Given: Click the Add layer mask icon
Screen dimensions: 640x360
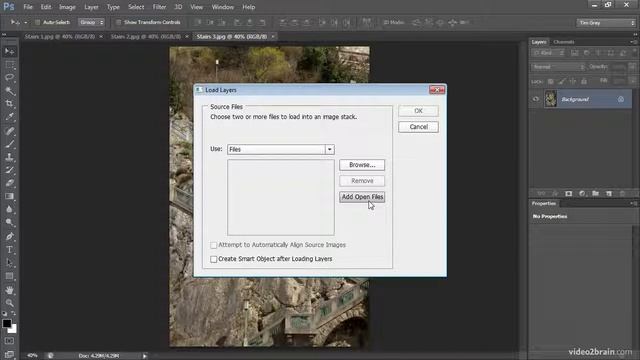Looking at the screenshot, I should point(569,193).
